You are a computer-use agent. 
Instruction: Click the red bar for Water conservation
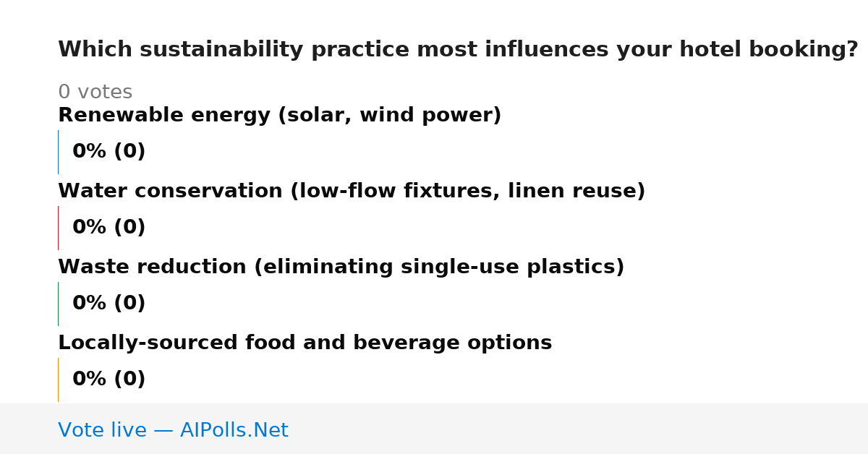click(58, 228)
